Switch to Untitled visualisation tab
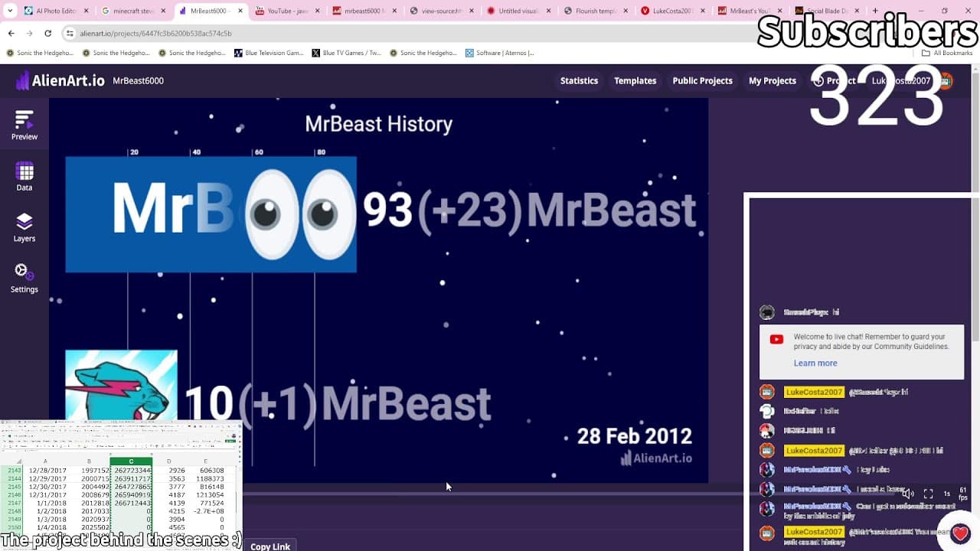Image resolution: width=980 pixels, height=551 pixels. tap(520, 11)
